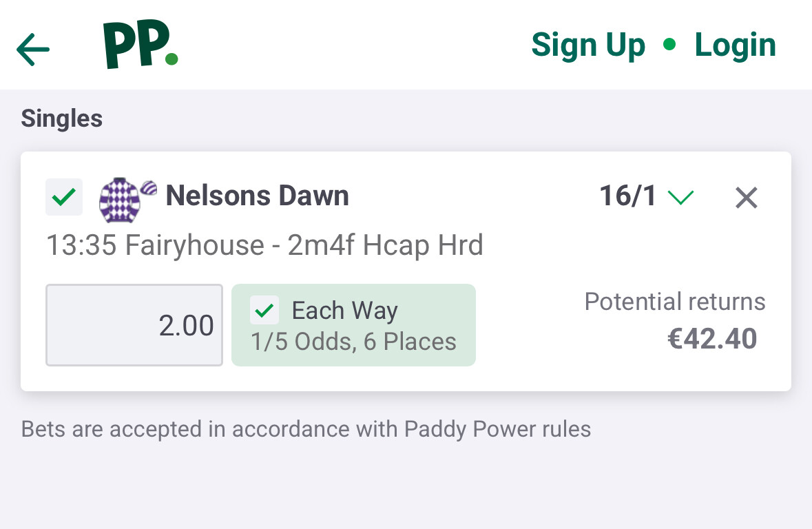Open the 13:35 Fairyhouse race details
812x529 pixels.
tap(264, 245)
